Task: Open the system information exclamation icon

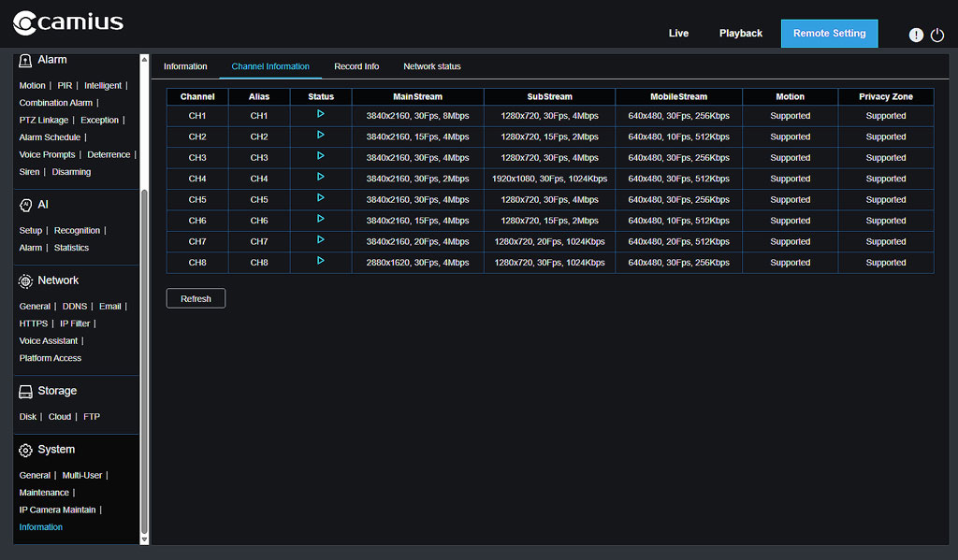Action: coord(916,35)
